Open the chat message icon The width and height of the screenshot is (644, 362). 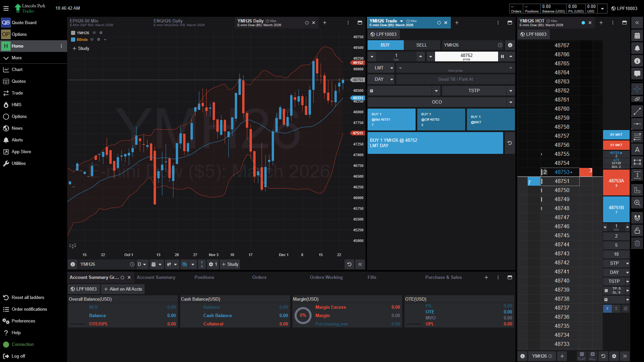[637, 73]
